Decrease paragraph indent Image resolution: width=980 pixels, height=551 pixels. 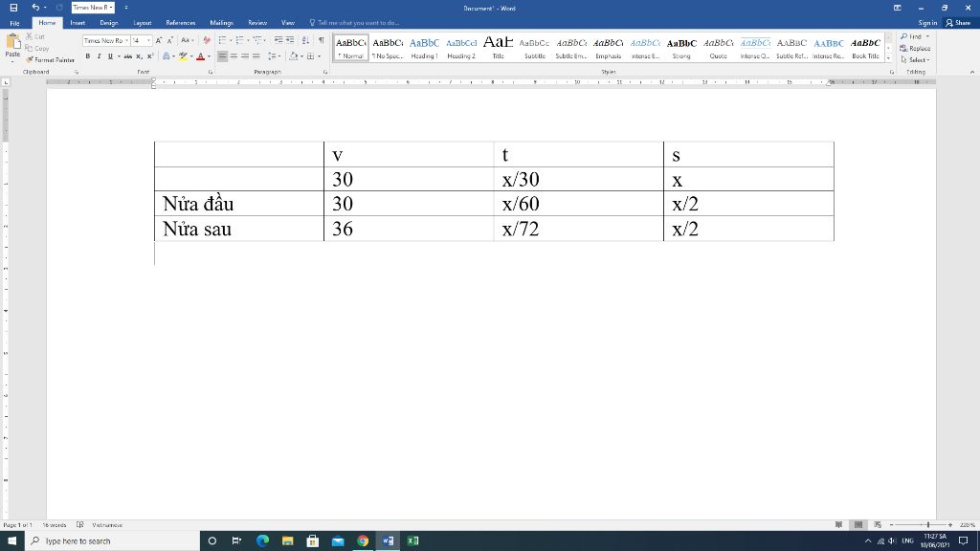click(x=278, y=40)
